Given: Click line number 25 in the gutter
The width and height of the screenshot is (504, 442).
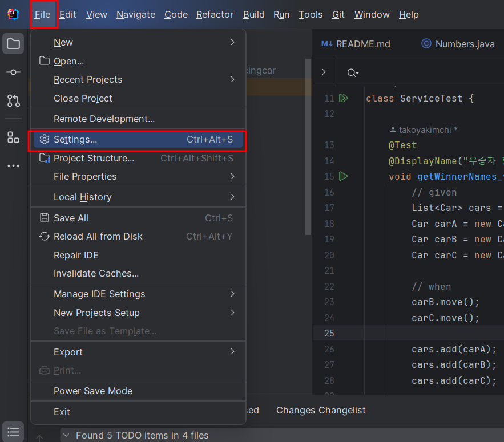Looking at the screenshot, I should pos(329,333).
